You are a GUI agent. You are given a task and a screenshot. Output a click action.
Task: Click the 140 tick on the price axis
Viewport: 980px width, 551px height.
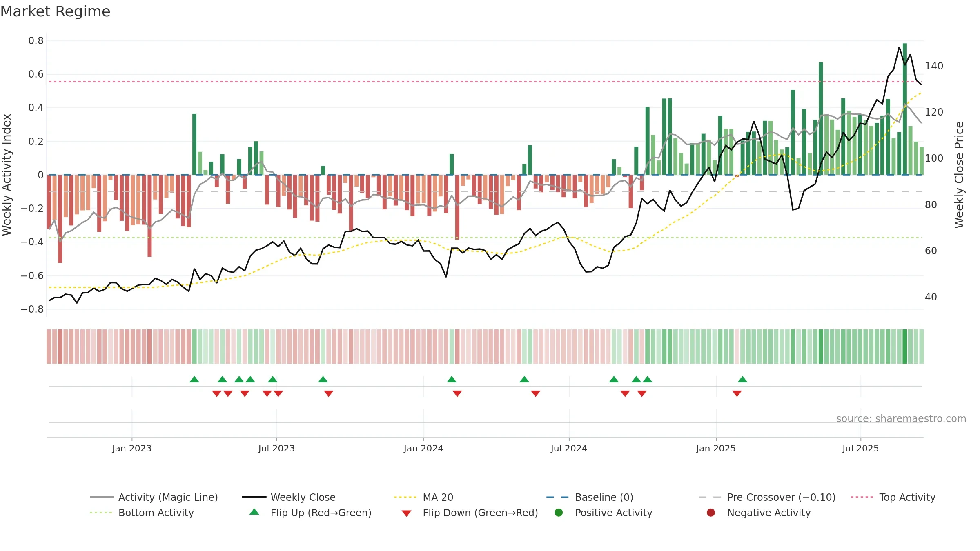pyautogui.click(x=934, y=66)
